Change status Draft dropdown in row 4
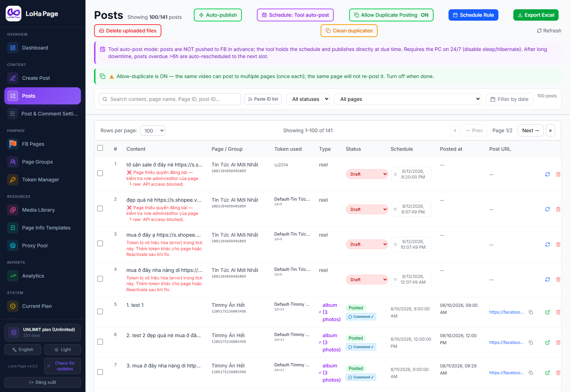The height and width of the screenshot is (392, 570). [367, 279]
